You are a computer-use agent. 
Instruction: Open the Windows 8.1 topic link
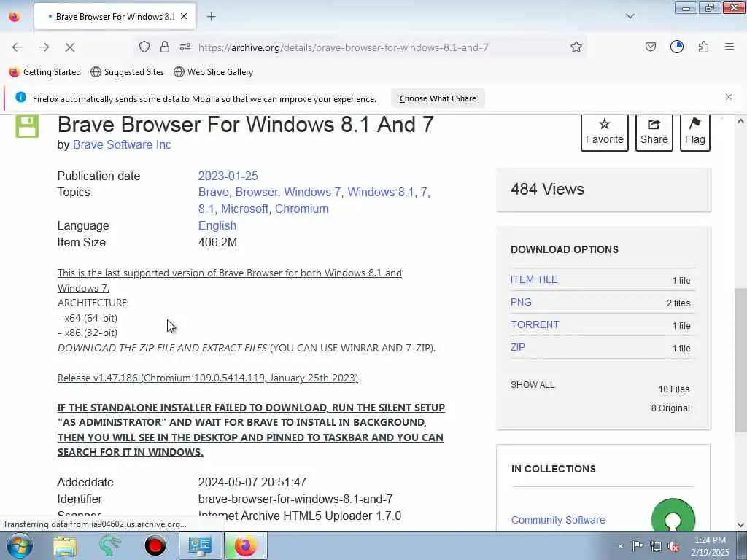381,192
